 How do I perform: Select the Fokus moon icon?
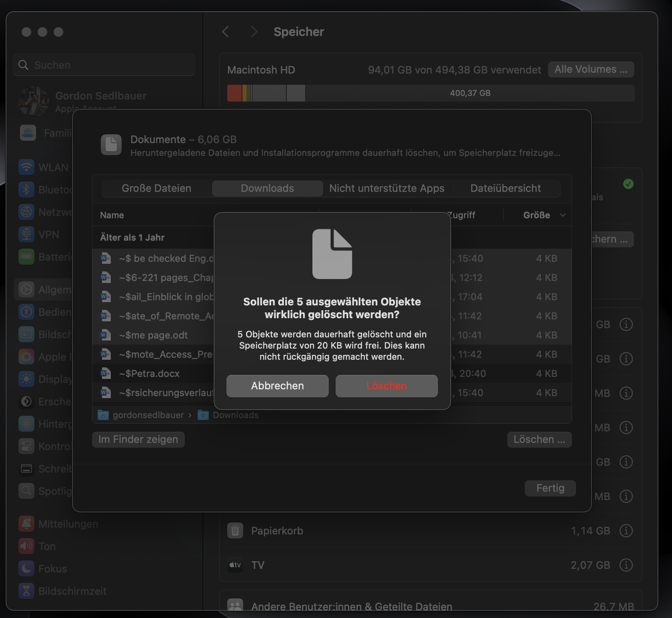click(x=26, y=568)
